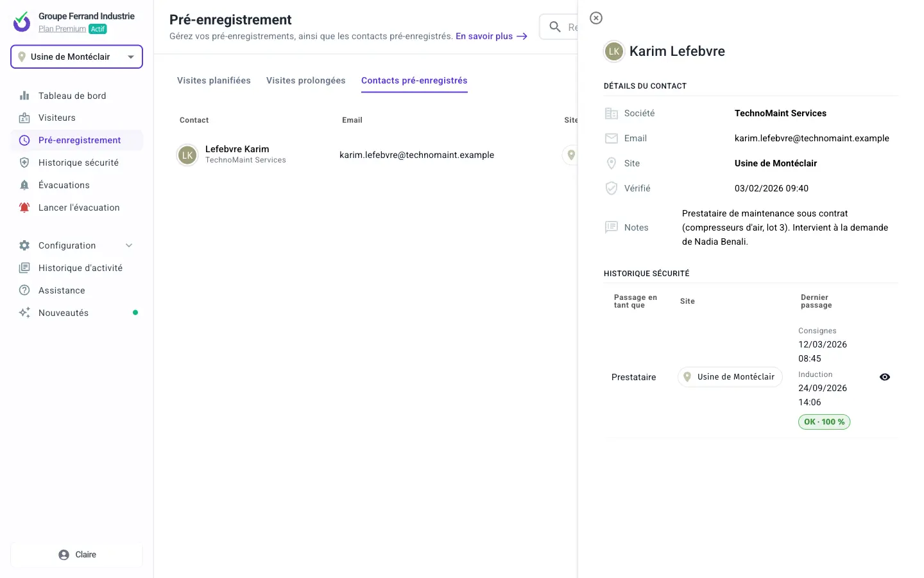The image size is (924, 578).
Task: Click the Vérifié date 03/02/2026 09:40
Action: 771,188
